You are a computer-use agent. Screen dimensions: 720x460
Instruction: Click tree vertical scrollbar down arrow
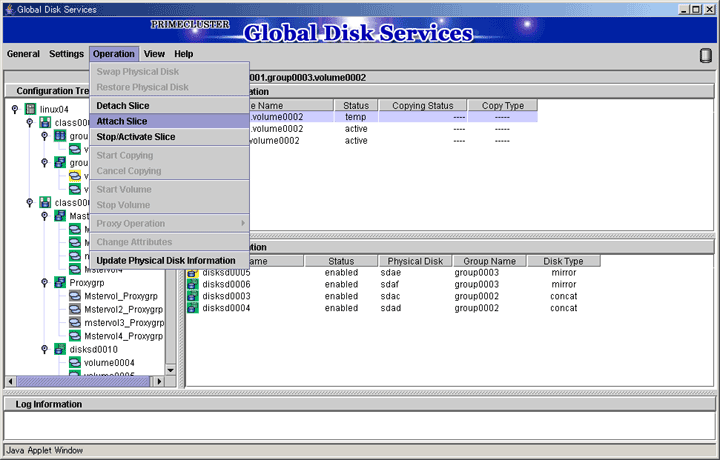point(170,370)
